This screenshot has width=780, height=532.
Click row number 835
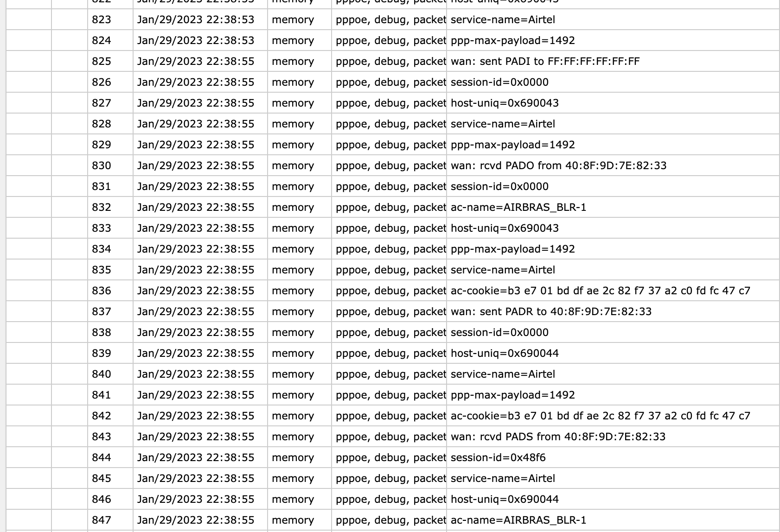click(102, 270)
